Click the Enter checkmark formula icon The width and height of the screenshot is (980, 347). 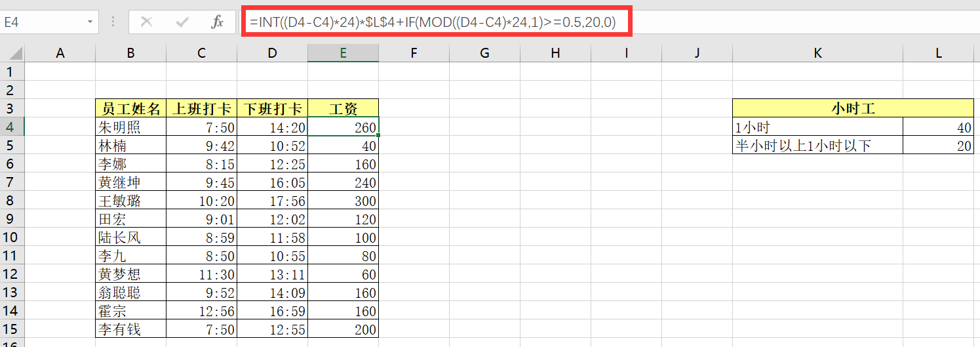182,22
